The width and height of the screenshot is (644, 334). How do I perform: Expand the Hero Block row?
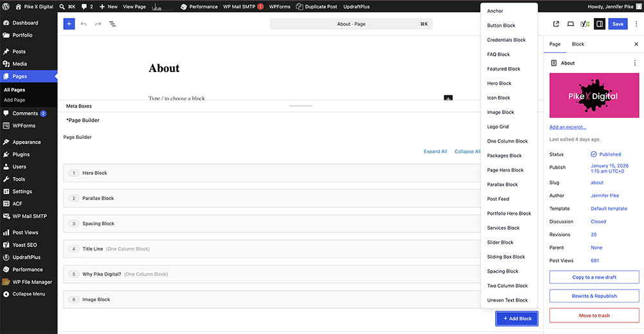tap(272, 172)
